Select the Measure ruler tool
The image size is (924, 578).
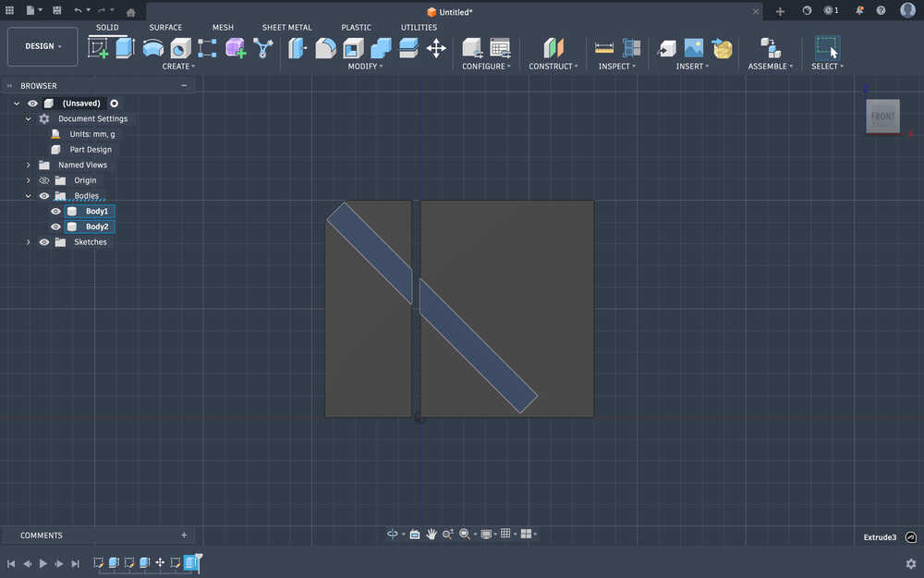604,48
